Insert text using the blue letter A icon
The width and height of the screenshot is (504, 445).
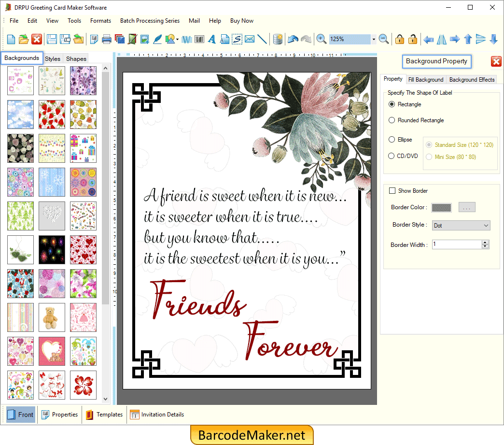(x=211, y=39)
